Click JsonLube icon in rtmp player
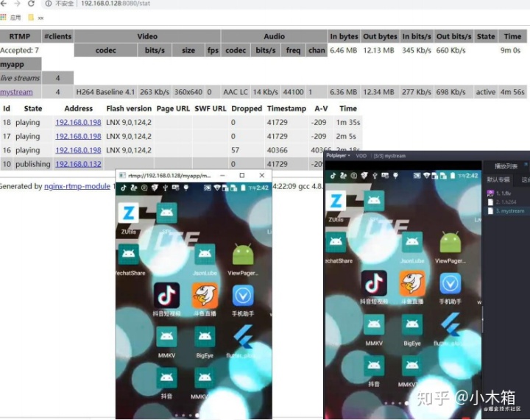This screenshot has width=530, height=420. coord(205,255)
